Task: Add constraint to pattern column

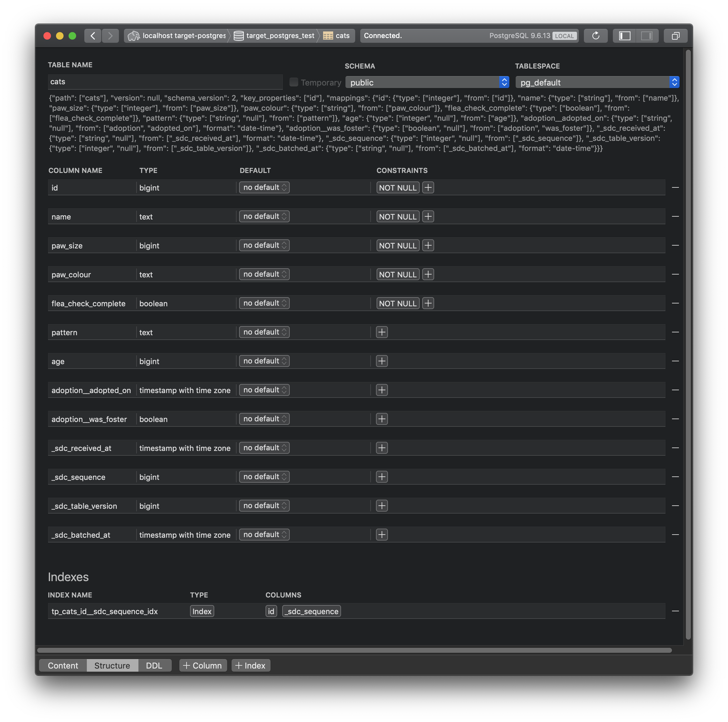Action: tap(382, 332)
